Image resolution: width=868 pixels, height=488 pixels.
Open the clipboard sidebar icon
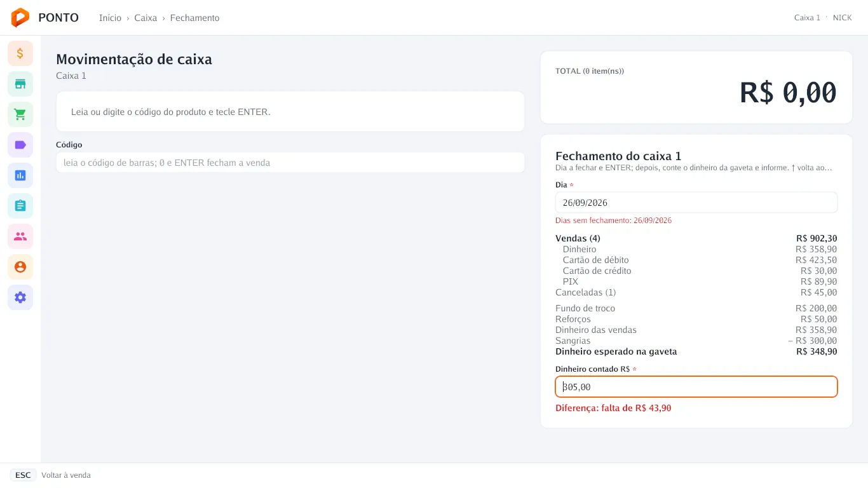pos(20,206)
